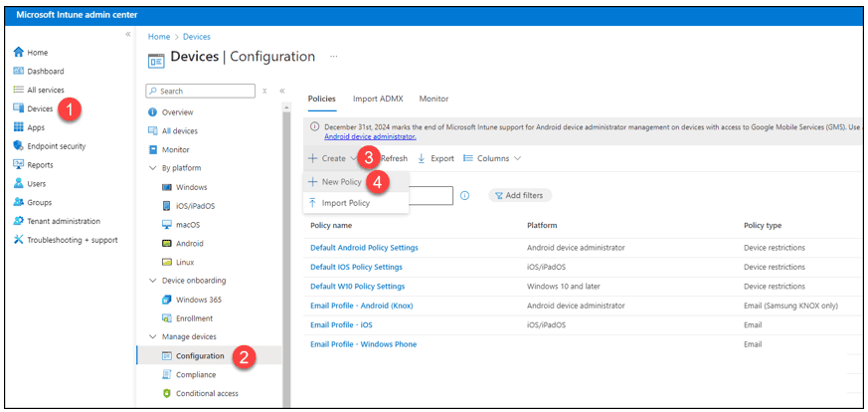Open All devices in the submenu
The height and width of the screenshot is (412, 868).
(173, 131)
